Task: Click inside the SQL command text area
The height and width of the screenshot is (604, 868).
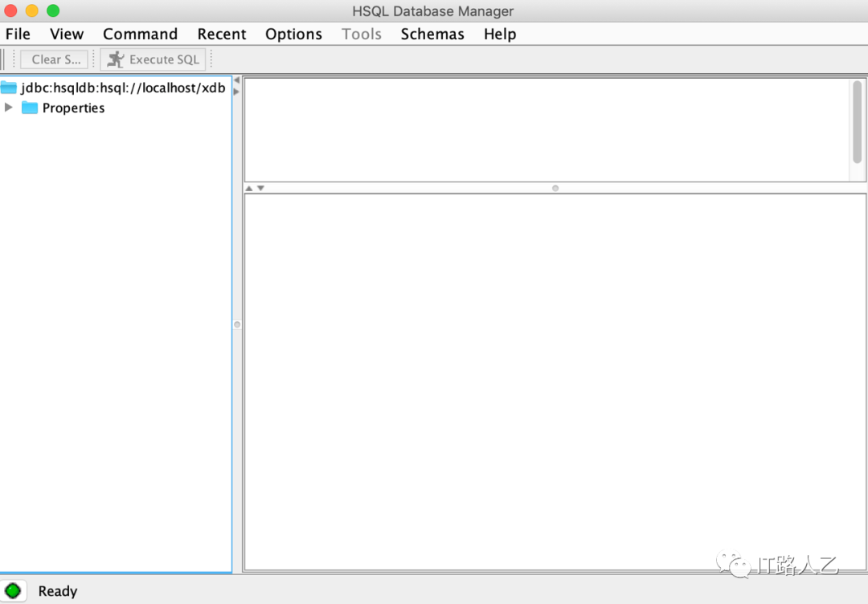Action: [547, 130]
